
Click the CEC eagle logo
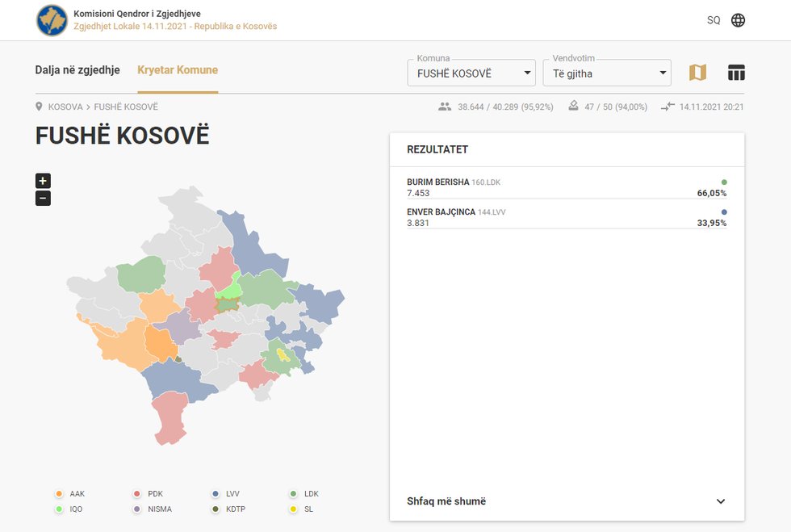pos(52,20)
